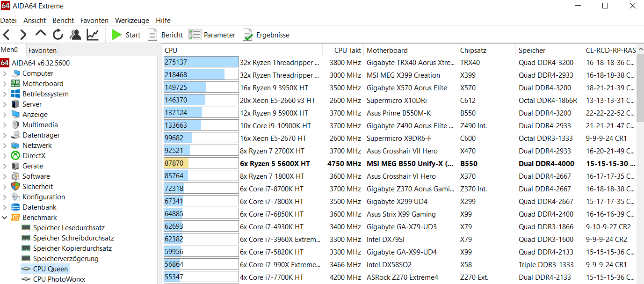Open Ergebnisse results manager

point(266,35)
